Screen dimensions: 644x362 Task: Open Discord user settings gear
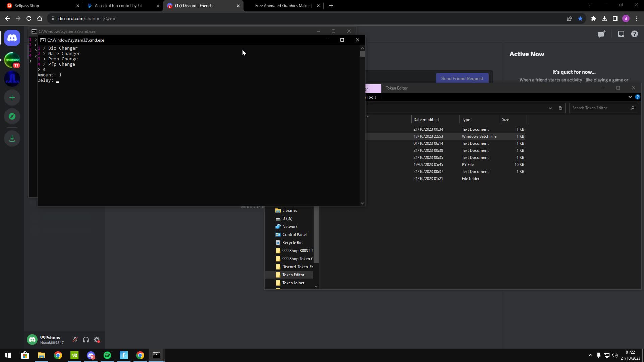[x=97, y=340]
